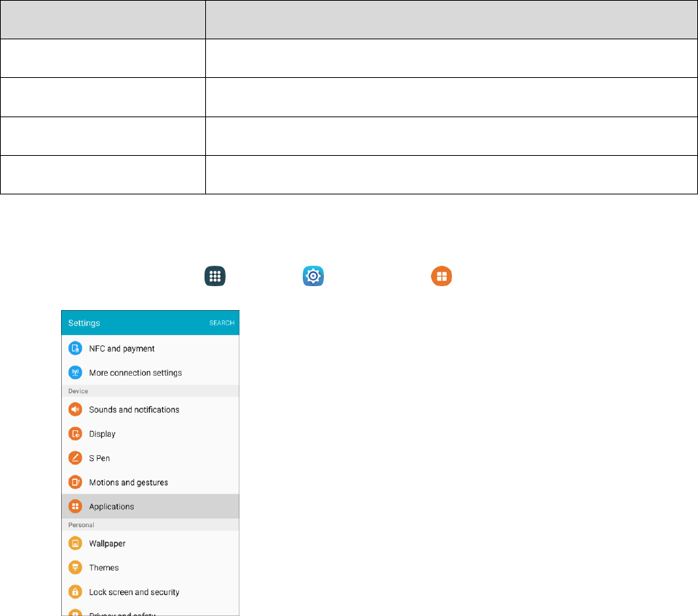The width and height of the screenshot is (698, 616).
Task: Tap the S Pen icon
Action: tap(75, 458)
